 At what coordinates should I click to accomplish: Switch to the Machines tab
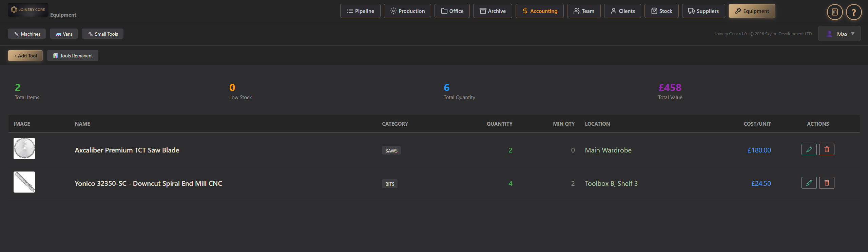pyautogui.click(x=27, y=34)
